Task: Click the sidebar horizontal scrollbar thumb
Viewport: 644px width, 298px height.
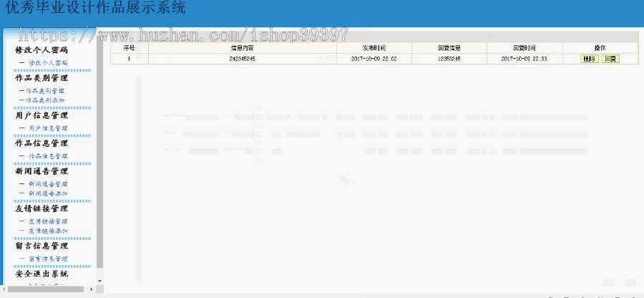Action: (46, 289)
